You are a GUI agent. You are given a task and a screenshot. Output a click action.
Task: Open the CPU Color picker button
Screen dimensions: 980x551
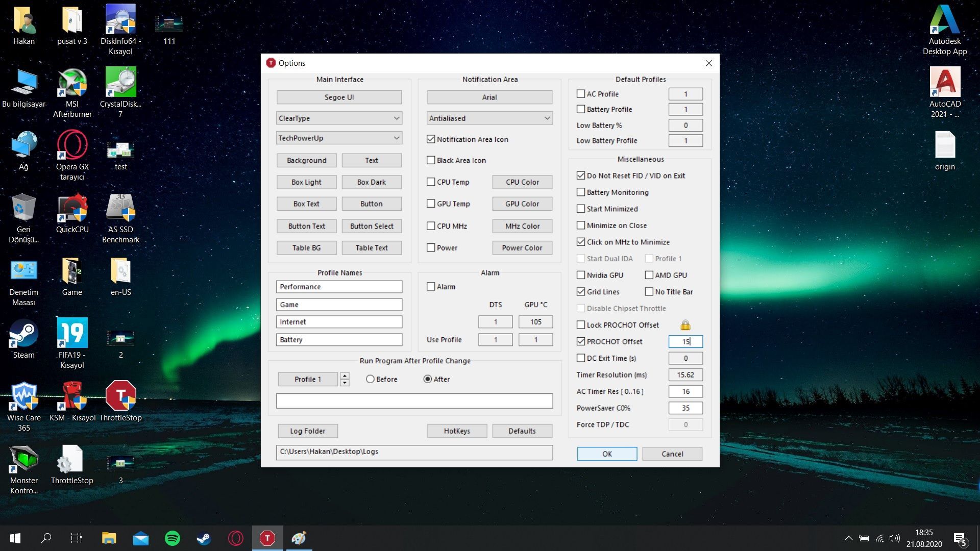(x=522, y=182)
